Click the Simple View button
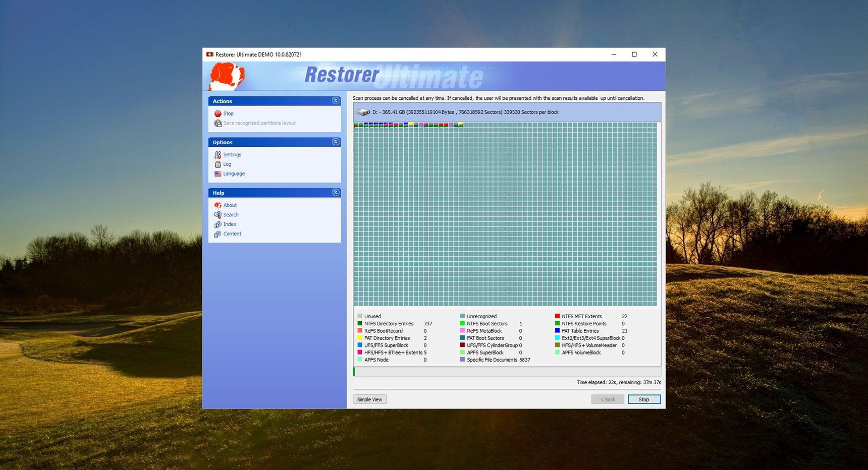The width and height of the screenshot is (868, 470). (x=370, y=399)
